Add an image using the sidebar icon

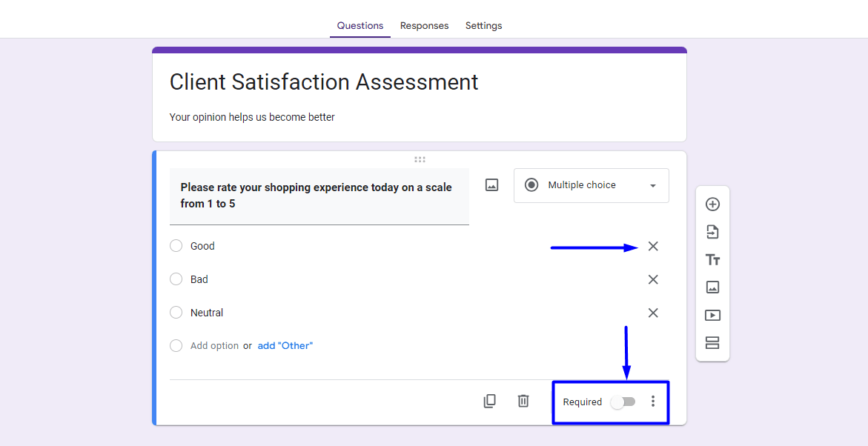[x=712, y=287]
